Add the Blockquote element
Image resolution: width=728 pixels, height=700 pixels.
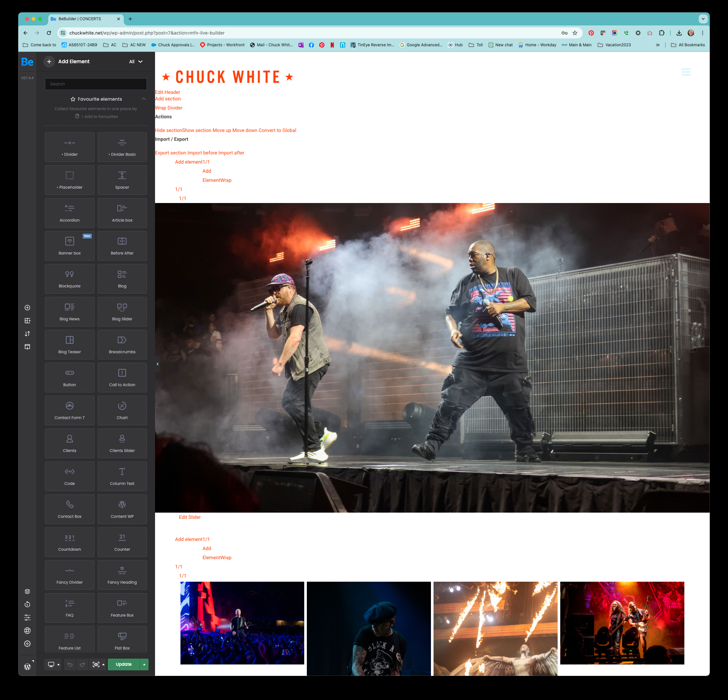coord(69,279)
